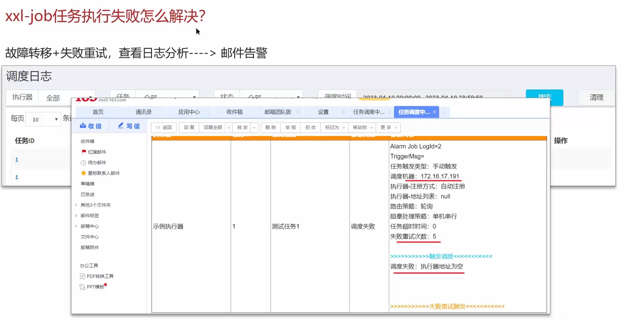Expand the 其他3个文件夹 tree node
Image resolution: width=644 pixels, height=320 pixels.
(x=76, y=205)
